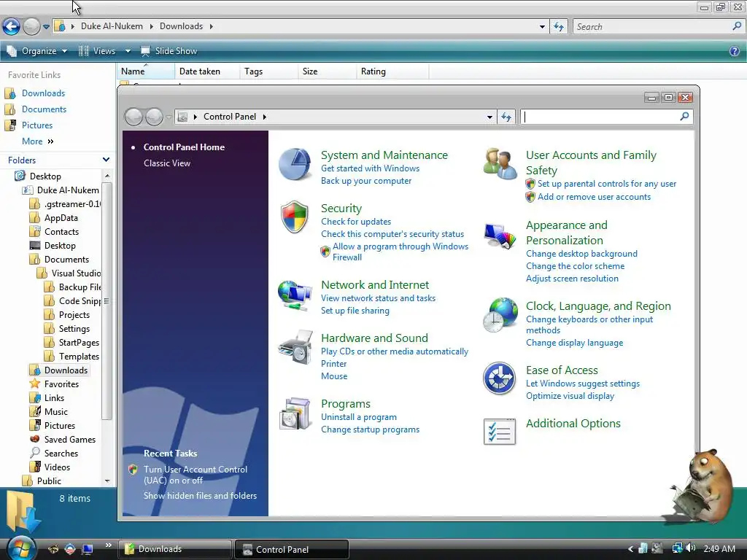Click the refresh button in Control Panel address bar
The image size is (747, 560).
(x=506, y=117)
